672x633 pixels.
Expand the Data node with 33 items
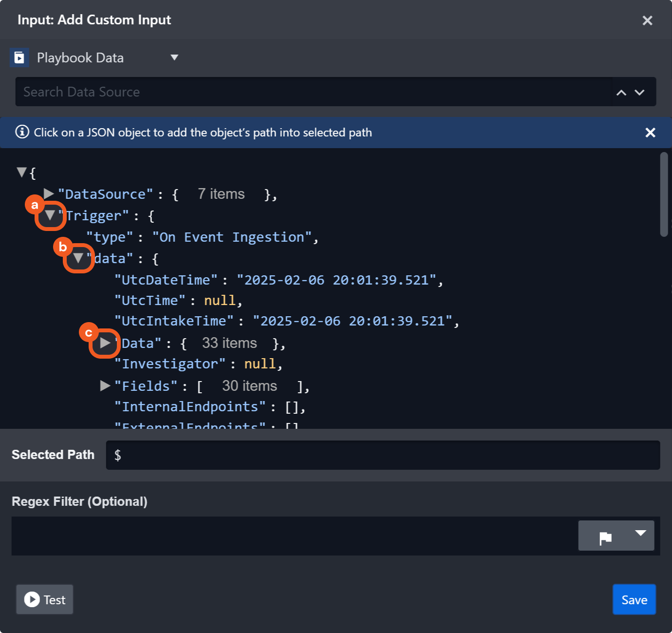pyautogui.click(x=105, y=343)
